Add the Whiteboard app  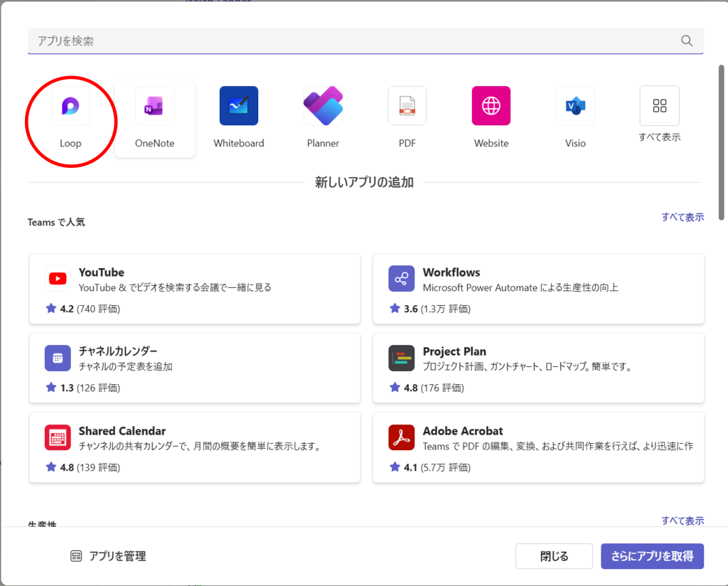pos(239,107)
